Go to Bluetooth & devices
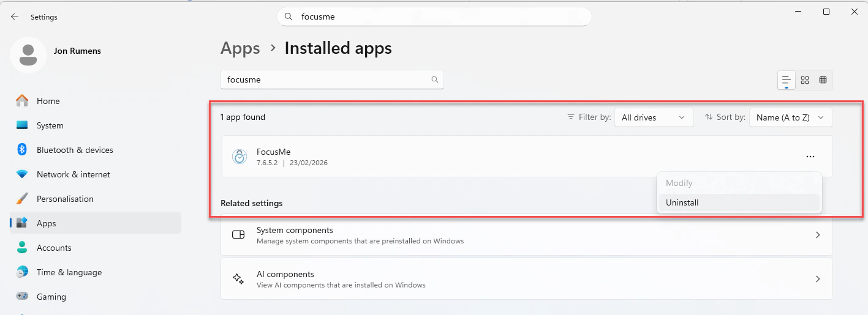868x315 pixels. coord(96,150)
